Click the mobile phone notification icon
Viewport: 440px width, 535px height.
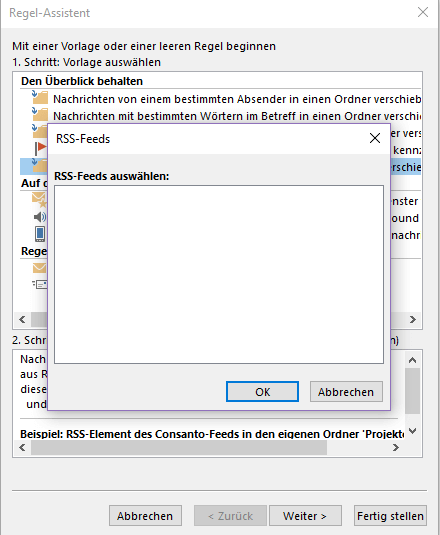point(40,234)
